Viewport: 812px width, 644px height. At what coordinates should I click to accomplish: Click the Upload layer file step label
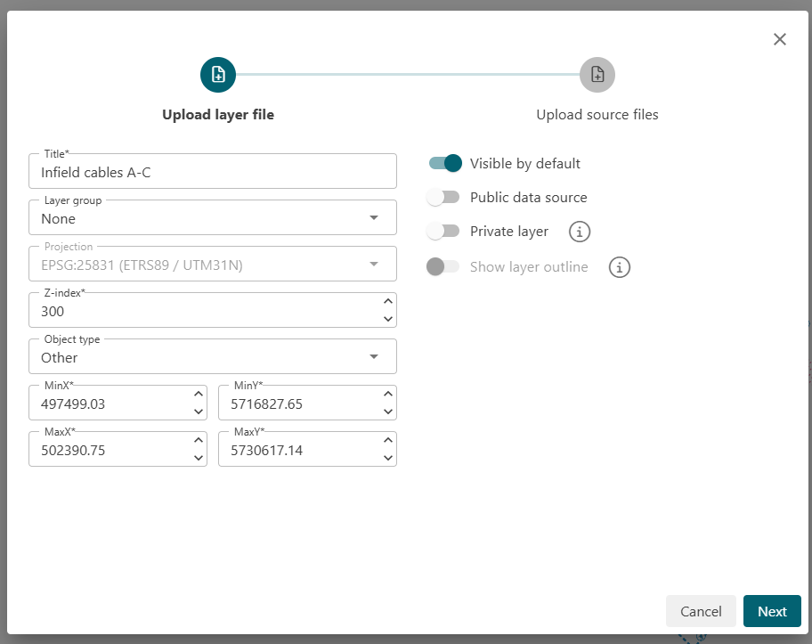pyautogui.click(x=218, y=115)
